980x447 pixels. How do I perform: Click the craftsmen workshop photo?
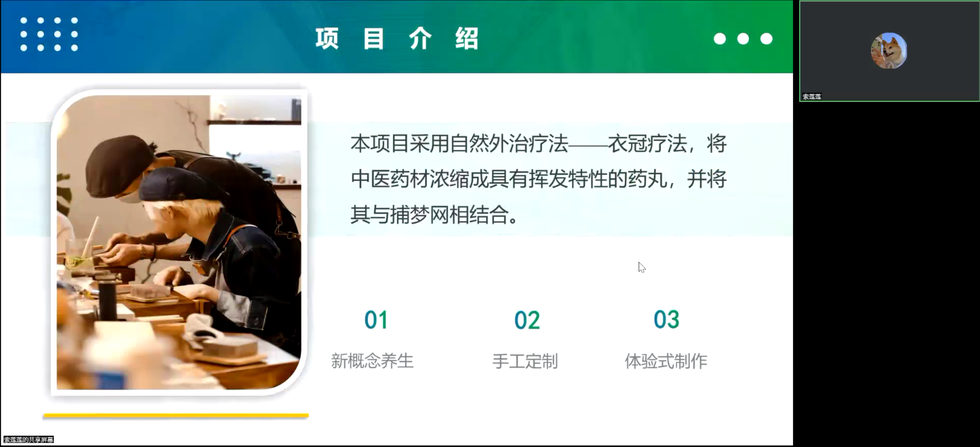coord(179,243)
